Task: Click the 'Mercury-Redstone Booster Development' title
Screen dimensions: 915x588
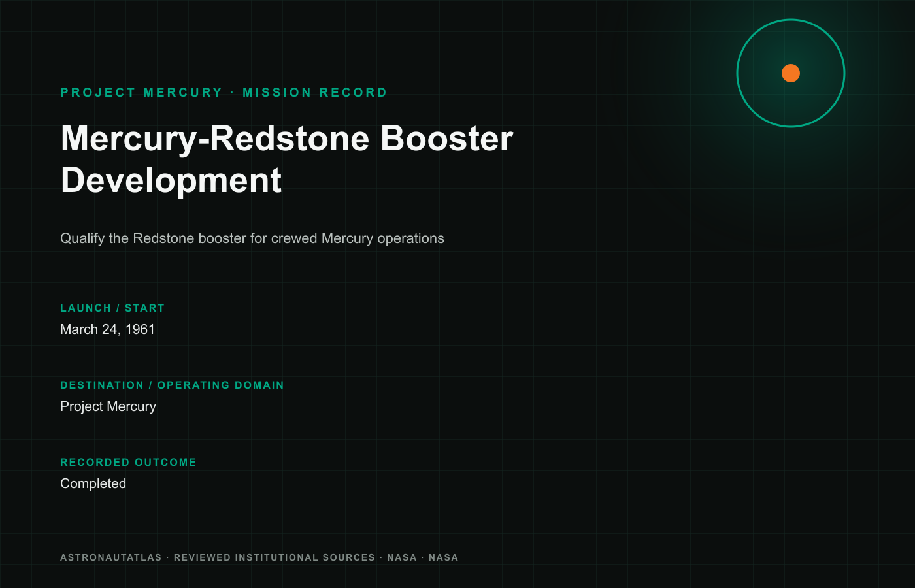Action: (x=287, y=159)
